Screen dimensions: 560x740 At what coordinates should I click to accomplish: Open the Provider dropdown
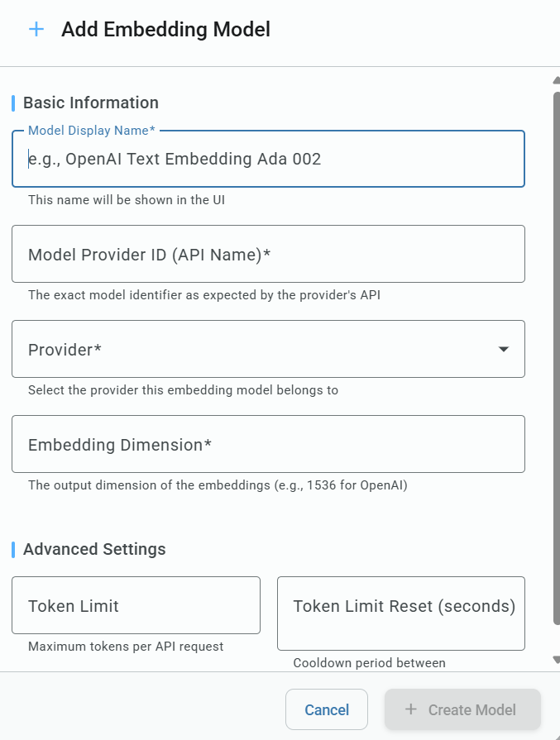[x=269, y=349]
